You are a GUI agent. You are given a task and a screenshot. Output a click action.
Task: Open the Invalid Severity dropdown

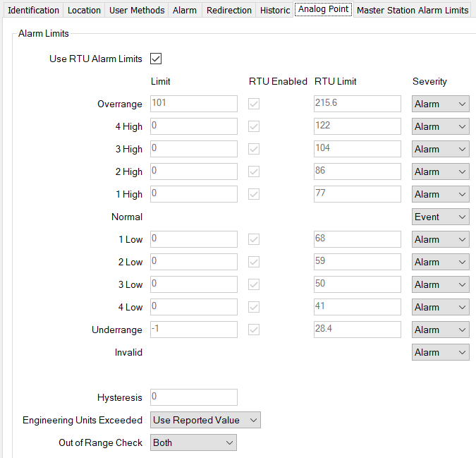(441, 352)
